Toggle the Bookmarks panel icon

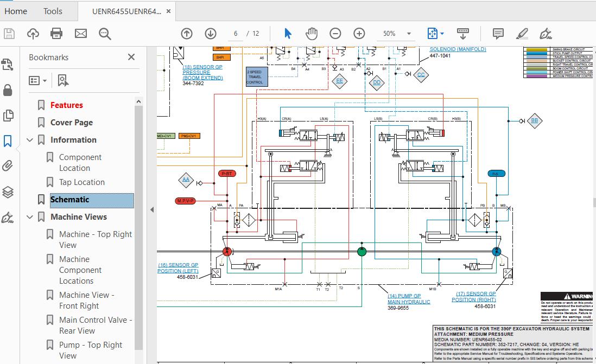click(x=8, y=141)
